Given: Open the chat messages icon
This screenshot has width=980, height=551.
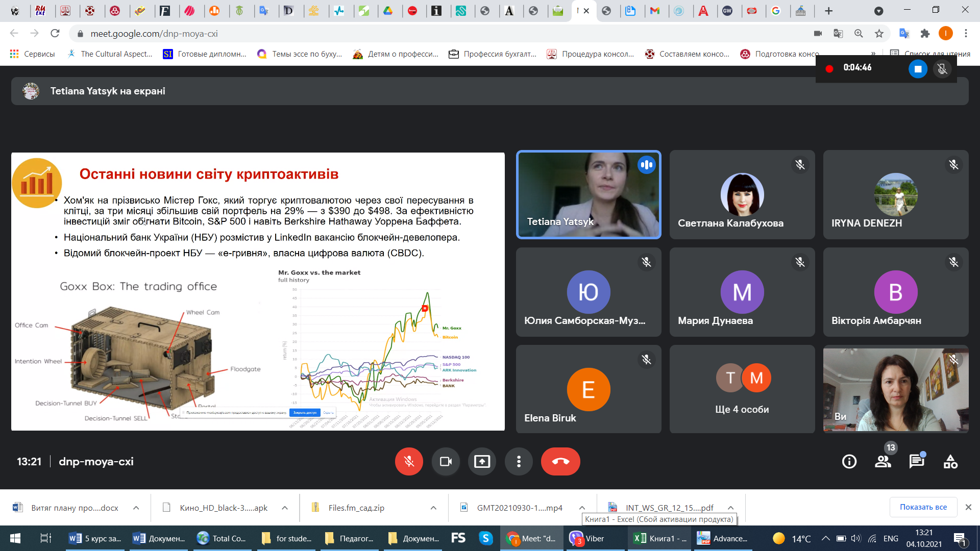Looking at the screenshot, I should pos(917,462).
